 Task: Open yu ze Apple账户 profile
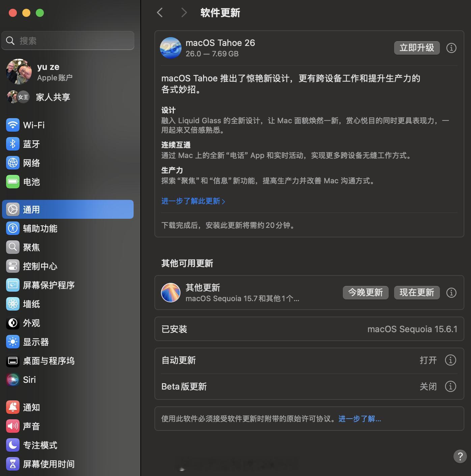click(40, 72)
